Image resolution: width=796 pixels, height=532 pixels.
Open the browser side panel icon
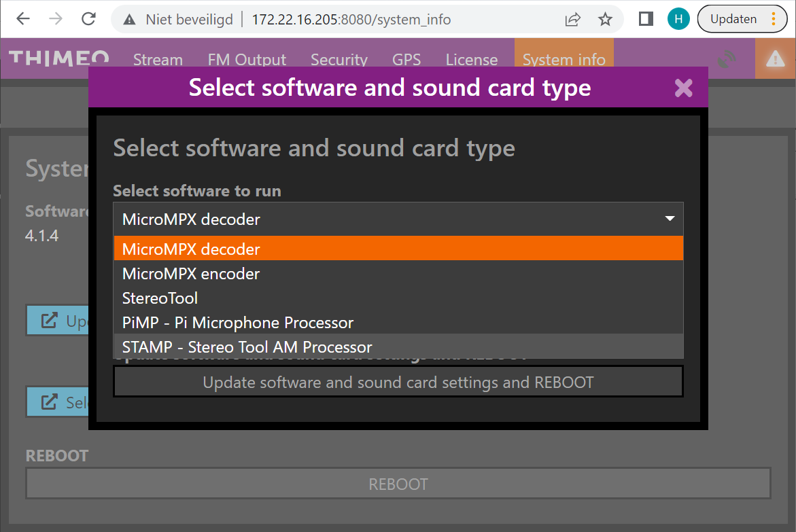tap(646, 19)
